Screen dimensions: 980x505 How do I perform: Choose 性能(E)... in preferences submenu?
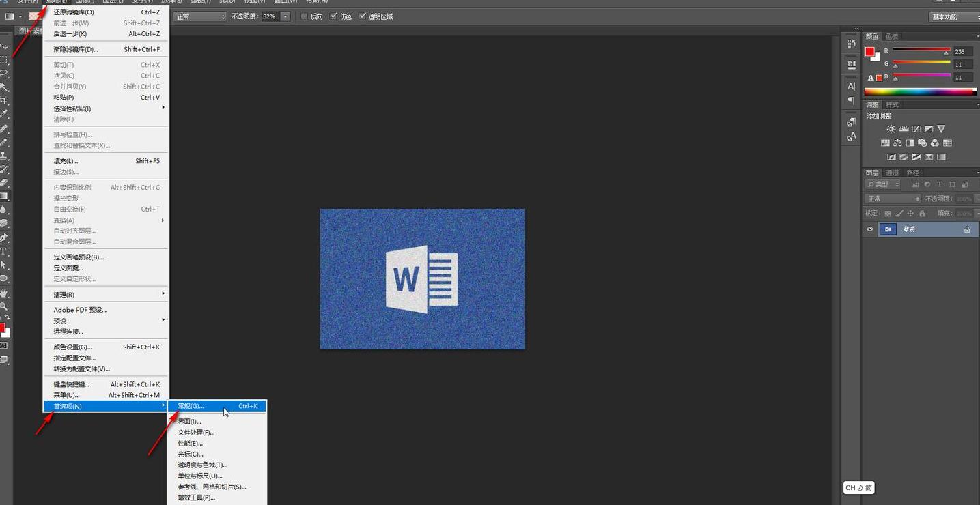[217, 444]
